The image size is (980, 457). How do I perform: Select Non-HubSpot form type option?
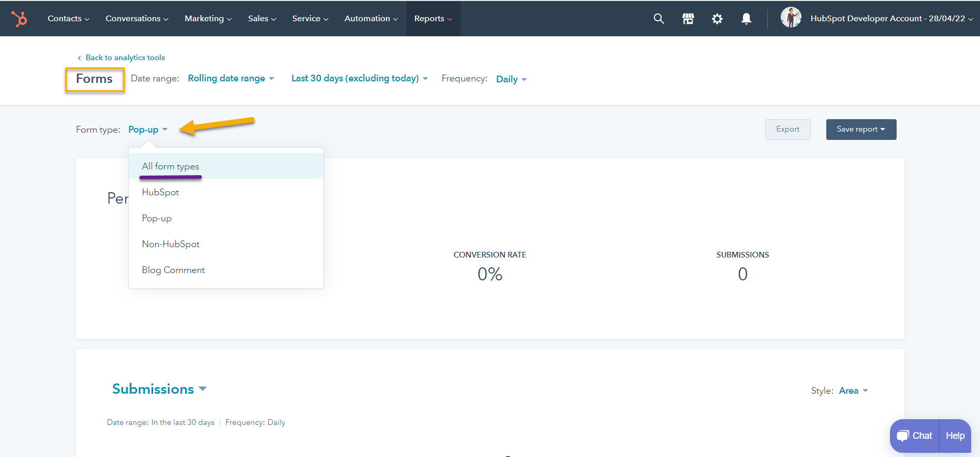tap(226, 244)
